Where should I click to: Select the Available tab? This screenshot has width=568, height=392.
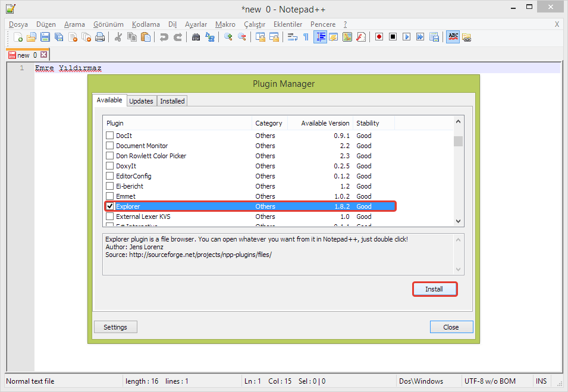pos(109,100)
